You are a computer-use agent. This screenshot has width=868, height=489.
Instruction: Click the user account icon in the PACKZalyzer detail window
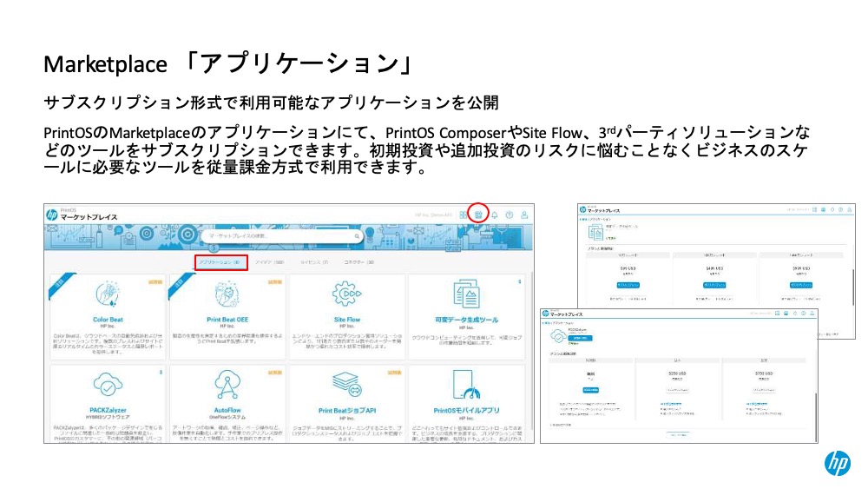tap(812, 314)
